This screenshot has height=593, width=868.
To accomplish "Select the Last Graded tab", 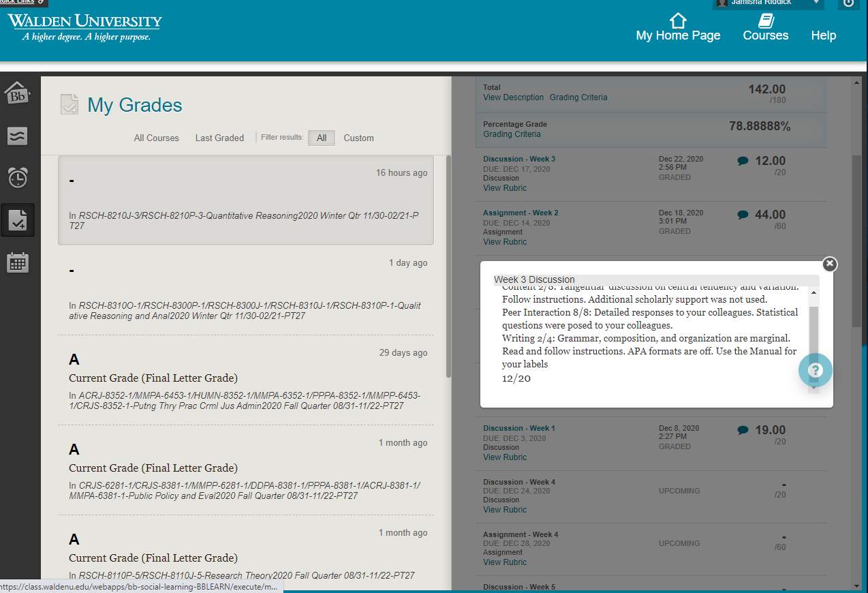I will click(x=219, y=138).
